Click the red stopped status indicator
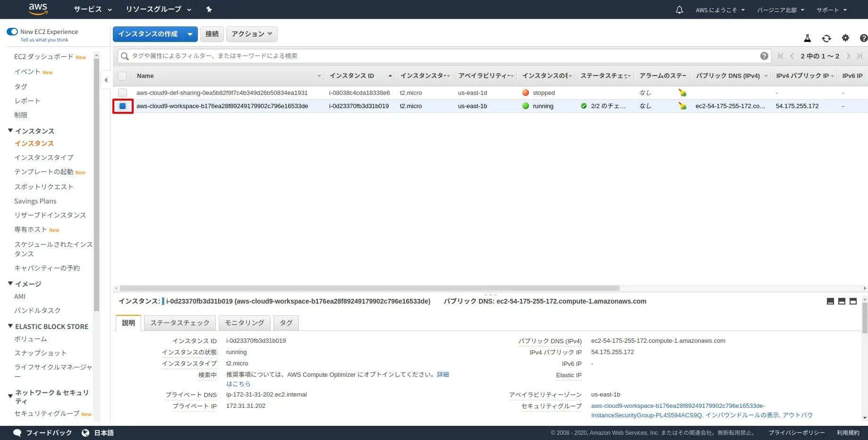 coord(526,93)
